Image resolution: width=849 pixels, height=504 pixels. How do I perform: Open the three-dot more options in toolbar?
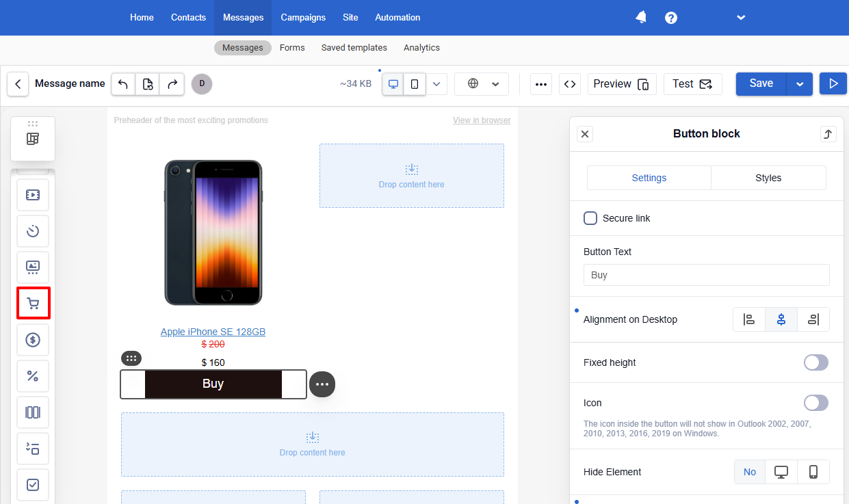(541, 84)
